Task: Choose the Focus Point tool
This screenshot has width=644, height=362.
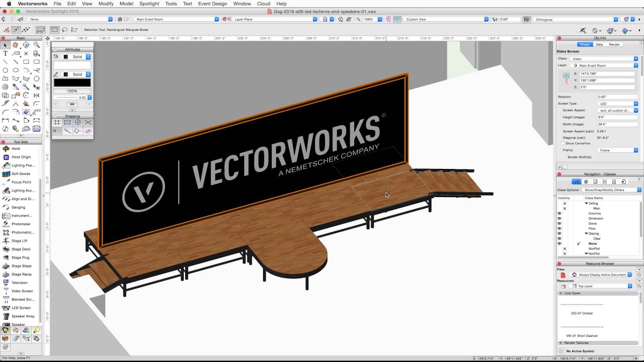Action: (20, 182)
